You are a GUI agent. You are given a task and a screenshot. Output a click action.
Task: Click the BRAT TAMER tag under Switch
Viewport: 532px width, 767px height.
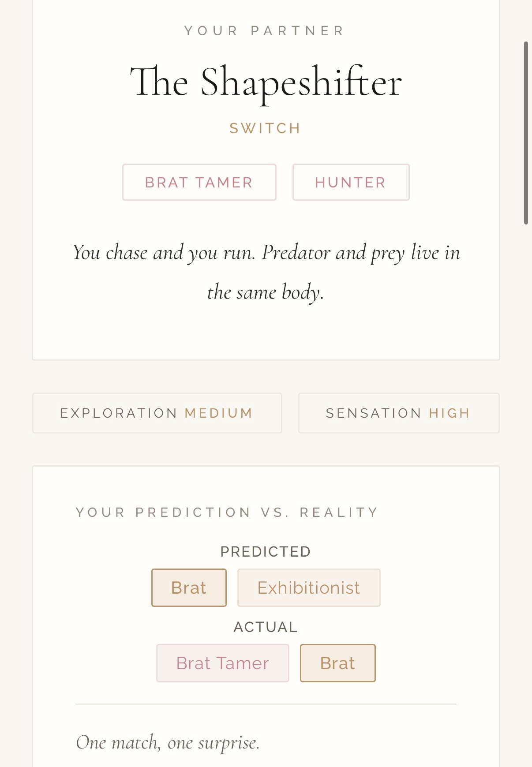point(199,182)
